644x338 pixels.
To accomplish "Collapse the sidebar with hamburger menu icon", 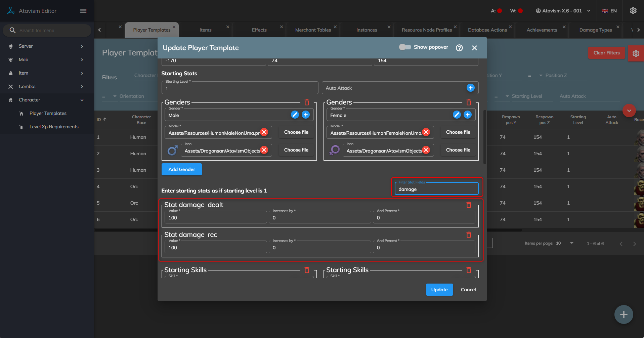I will pos(83,11).
